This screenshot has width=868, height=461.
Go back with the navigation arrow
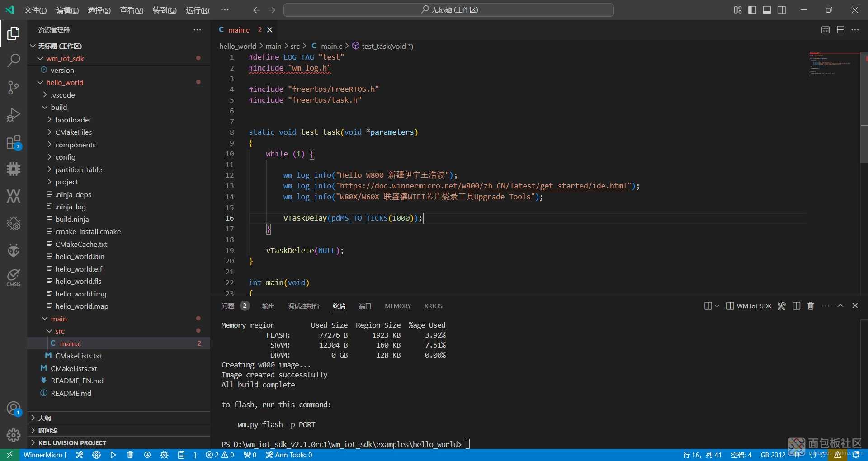point(256,10)
